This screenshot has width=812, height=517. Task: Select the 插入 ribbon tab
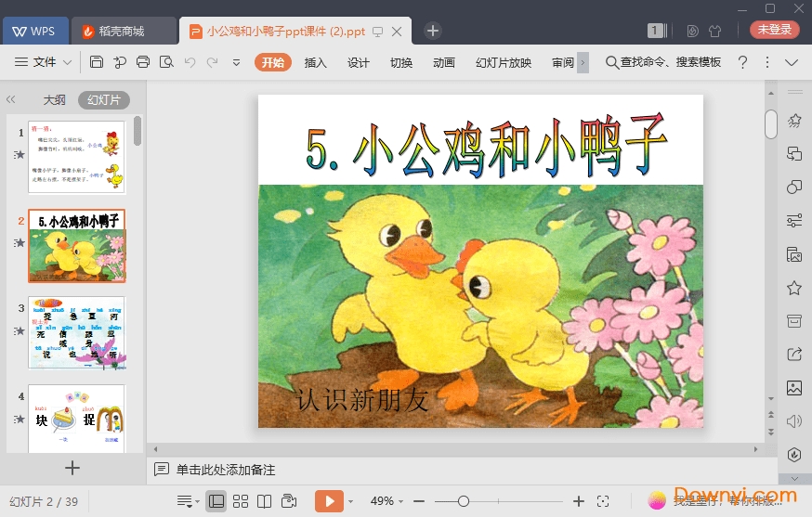click(315, 62)
